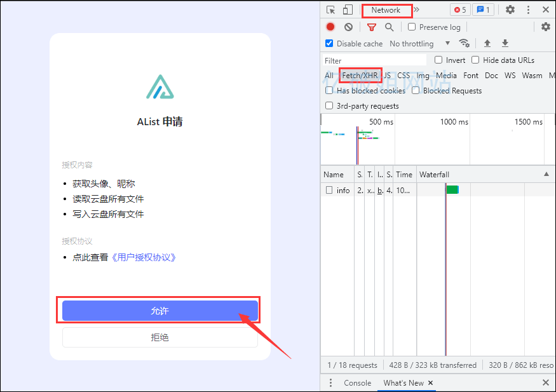
Task: Click the Export HAR download arrow
Action: 505,43
